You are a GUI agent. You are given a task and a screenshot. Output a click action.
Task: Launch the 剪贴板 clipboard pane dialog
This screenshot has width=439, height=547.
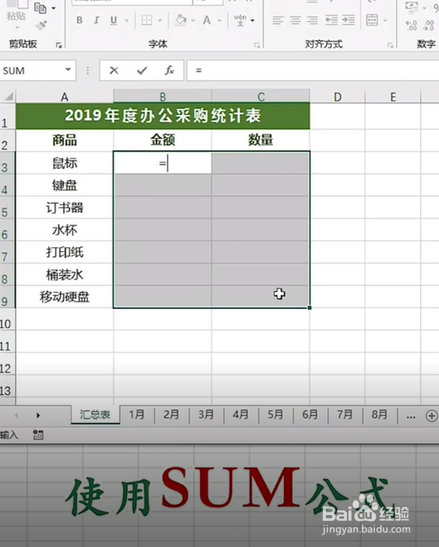(x=59, y=45)
